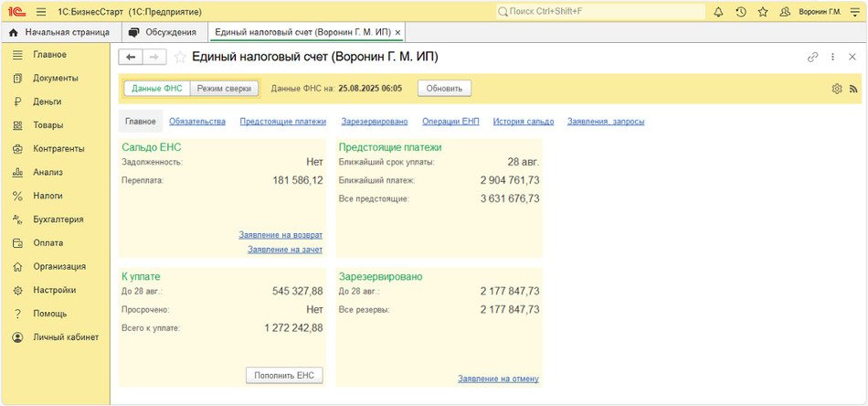868x406 pixels.
Task: Click the user Воронин Г.М. icon
Action: pos(785,12)
